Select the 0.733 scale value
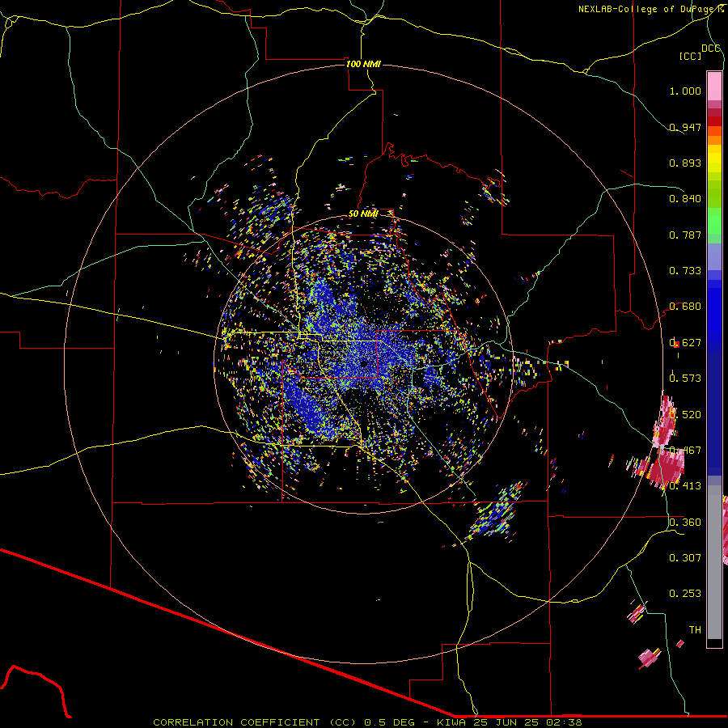728x728 pixels. click(x=685, y=271)
